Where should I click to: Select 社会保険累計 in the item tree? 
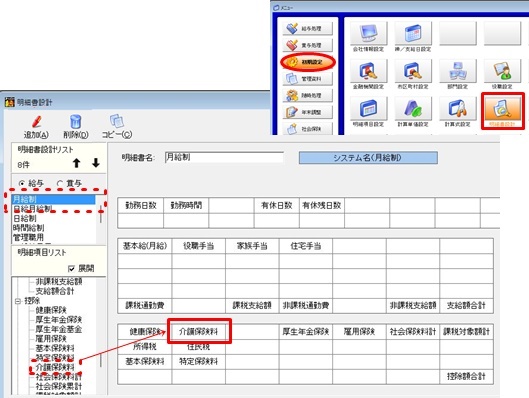[x=59, y=386]
